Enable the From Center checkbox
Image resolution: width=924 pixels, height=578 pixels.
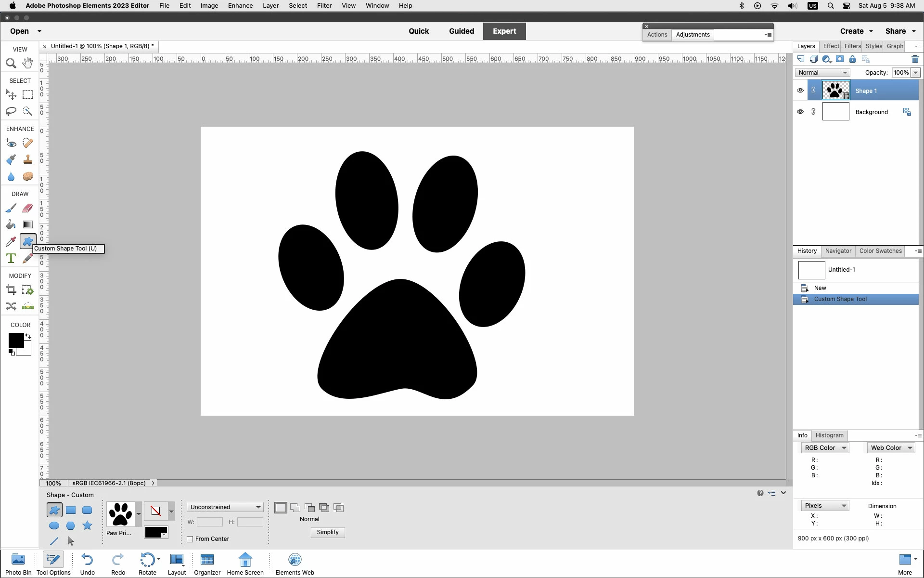click(190, 539)
